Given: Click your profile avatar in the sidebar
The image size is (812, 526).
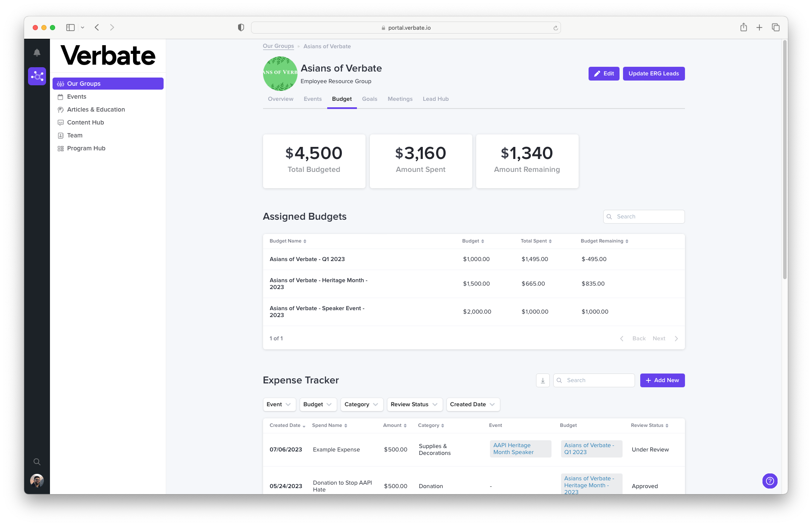Looking at the screenshot, I should [x=37, y=480].
